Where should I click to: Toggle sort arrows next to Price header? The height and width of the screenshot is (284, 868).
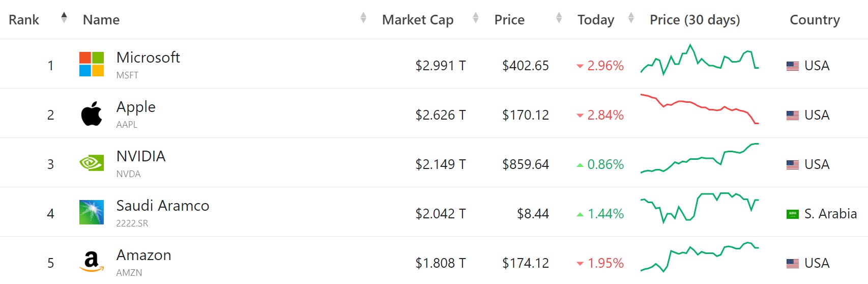pos(559,18)
